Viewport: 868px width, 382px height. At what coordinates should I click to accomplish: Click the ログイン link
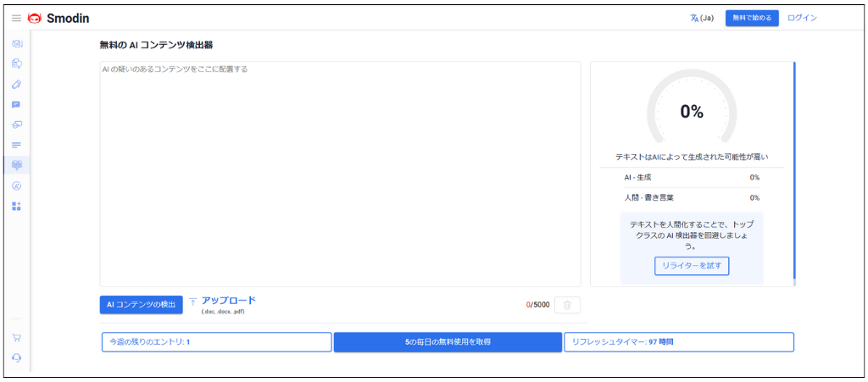click(x=802, y=18)
